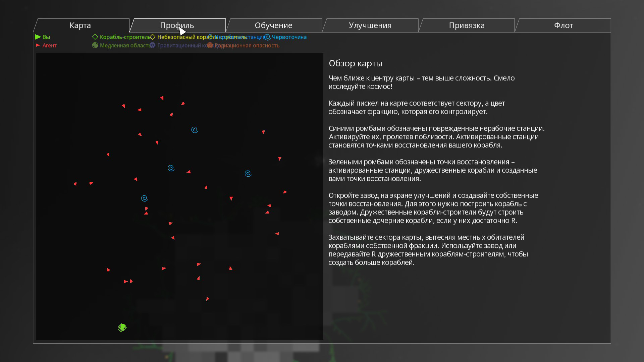Click the Обзор карты heading
Screen dimensions: 644x362
pyautogui.click(x=356, y=63)
